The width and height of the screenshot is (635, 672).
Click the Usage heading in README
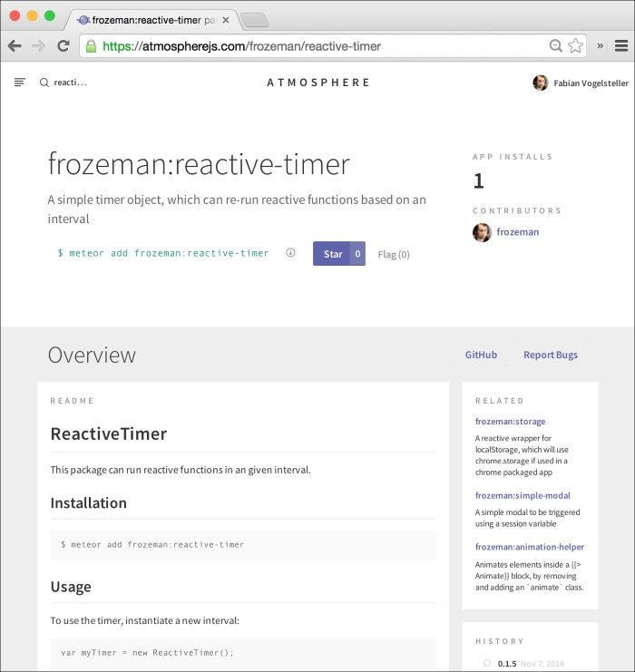pos(71,587)
